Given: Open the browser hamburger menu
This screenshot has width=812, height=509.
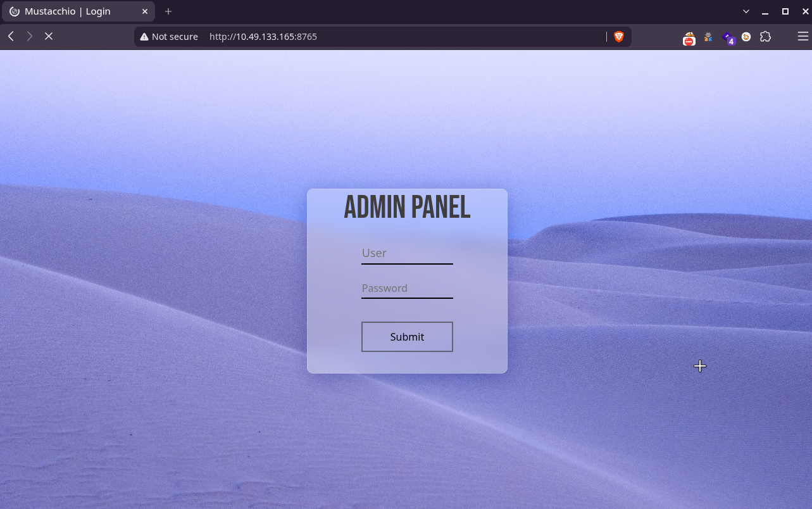Looking at the screenshot, I should pos(803,37).
